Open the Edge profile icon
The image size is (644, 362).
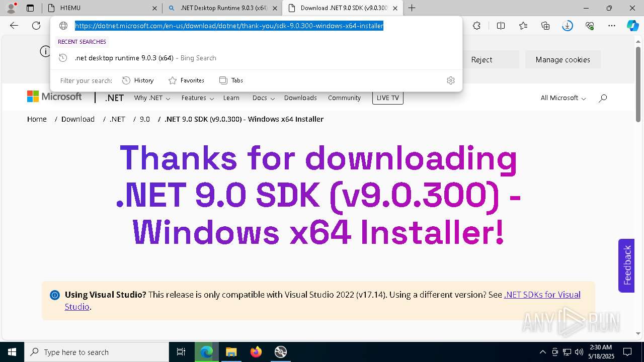(11, 8)
